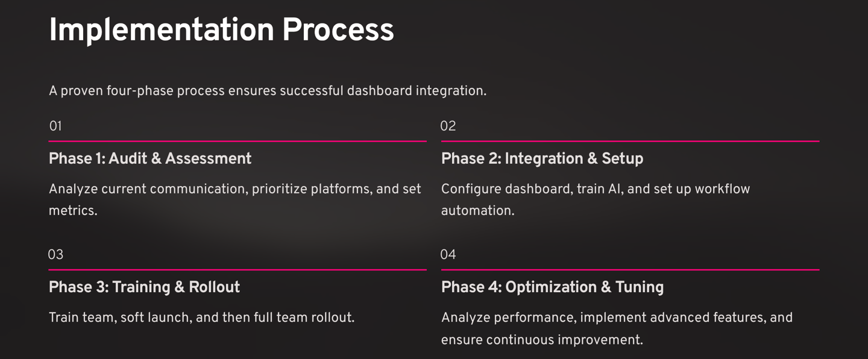Click the pink divider under 02
Image resolution: width=868 pixels, height=359 pixels.
click(x=630, y=141)
